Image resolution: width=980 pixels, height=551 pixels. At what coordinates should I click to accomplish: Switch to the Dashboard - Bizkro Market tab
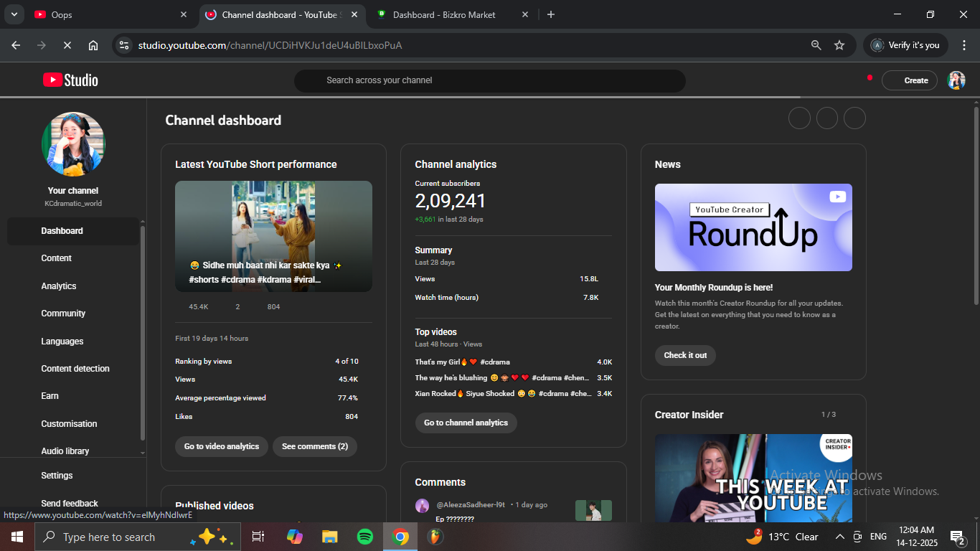tap(443, 14)
